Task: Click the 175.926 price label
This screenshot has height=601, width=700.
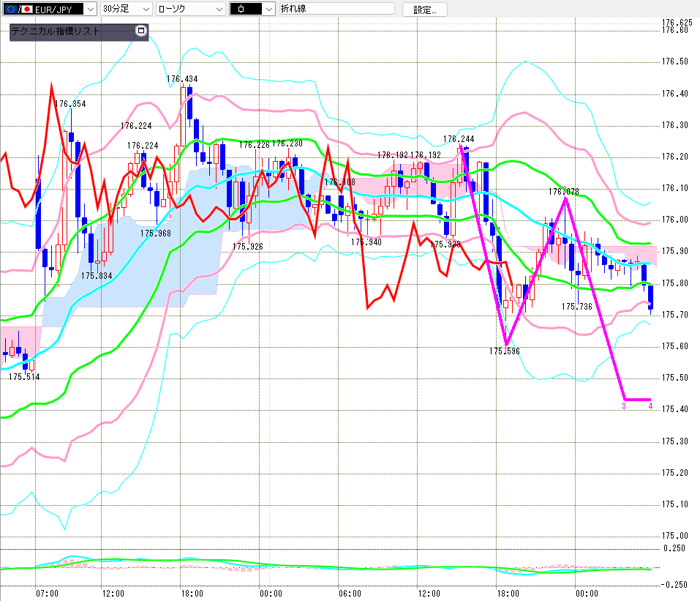Action: [x=248, y=246]
